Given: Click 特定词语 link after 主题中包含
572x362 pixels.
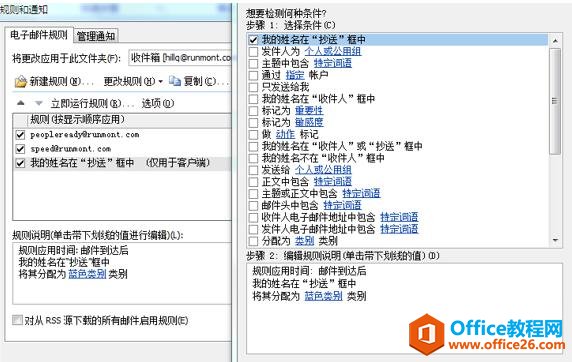Looking at the screenshot, I should pyautogui.click(x=333, y=63).
